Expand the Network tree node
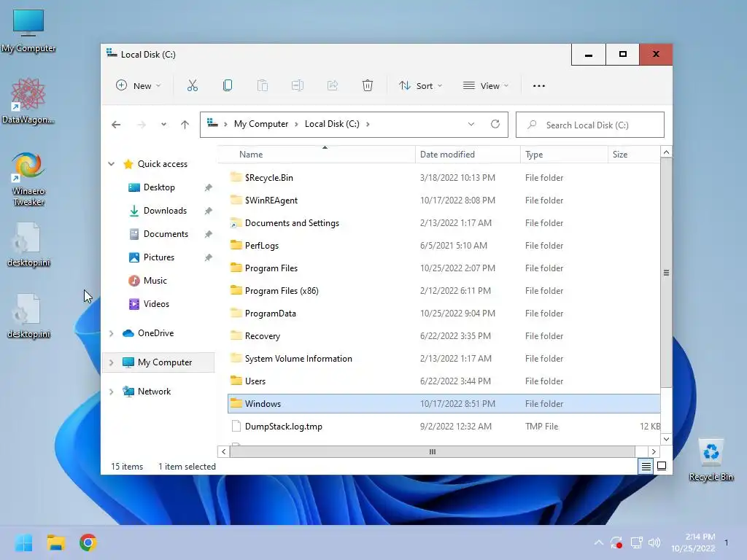 point(112,392)
